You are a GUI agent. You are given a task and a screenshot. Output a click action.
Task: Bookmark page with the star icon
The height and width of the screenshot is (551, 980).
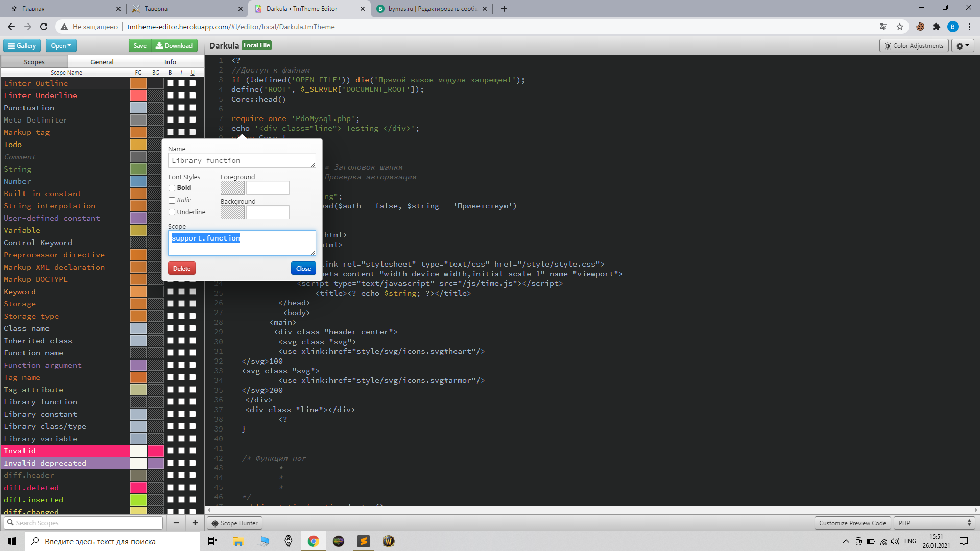pyautogui.click(x=900, y=27)
